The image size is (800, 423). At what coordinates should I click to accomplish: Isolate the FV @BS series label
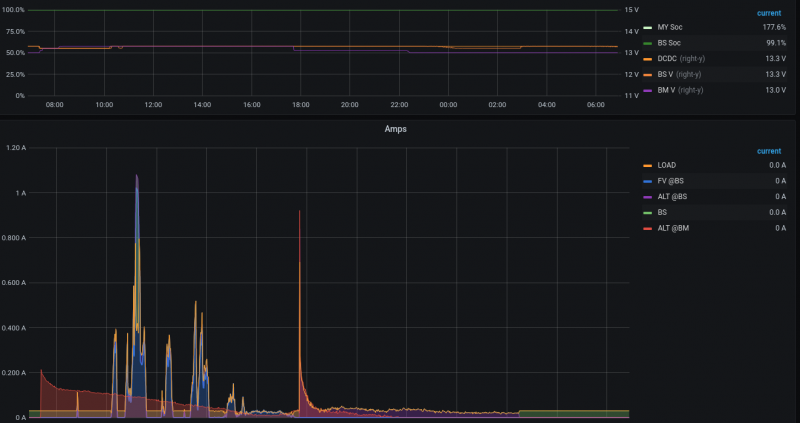click(x=673, y=181)
